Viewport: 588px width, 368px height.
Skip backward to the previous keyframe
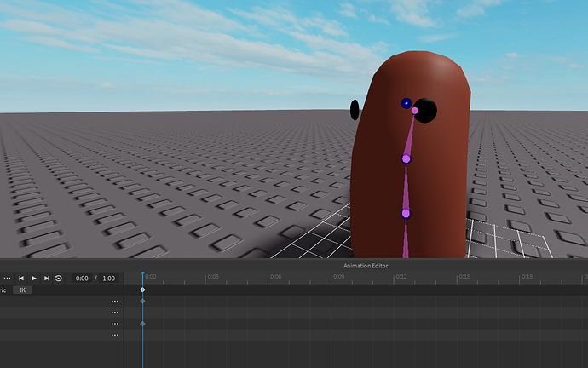pos(21,279)
